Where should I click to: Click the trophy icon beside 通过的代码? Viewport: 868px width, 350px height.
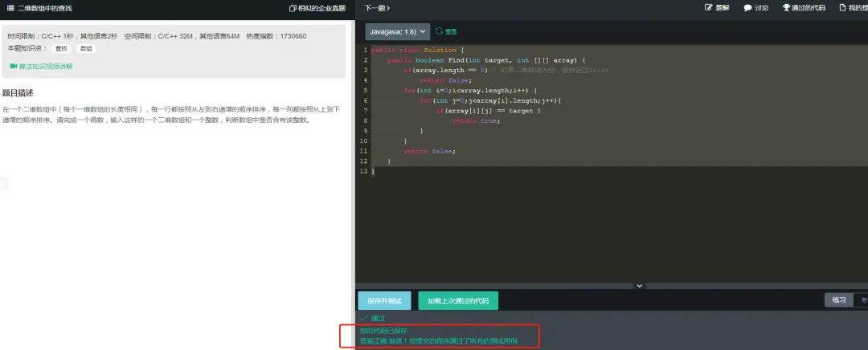(x=786, y=8)
